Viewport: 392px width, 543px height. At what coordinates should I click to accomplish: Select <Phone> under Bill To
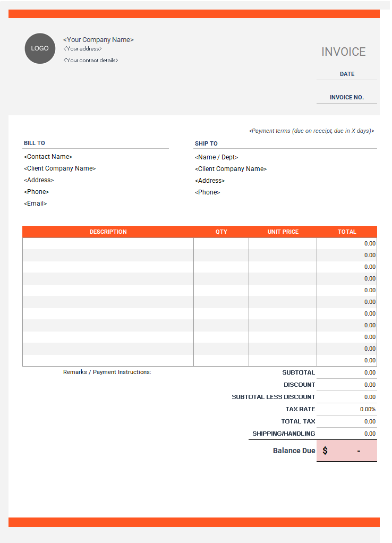point(36,192)
